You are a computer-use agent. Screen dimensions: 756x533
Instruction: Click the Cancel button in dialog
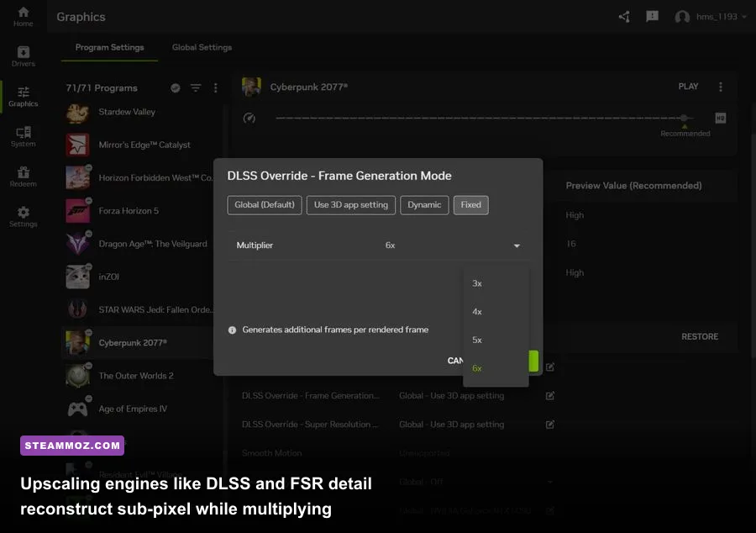(454, 361)
